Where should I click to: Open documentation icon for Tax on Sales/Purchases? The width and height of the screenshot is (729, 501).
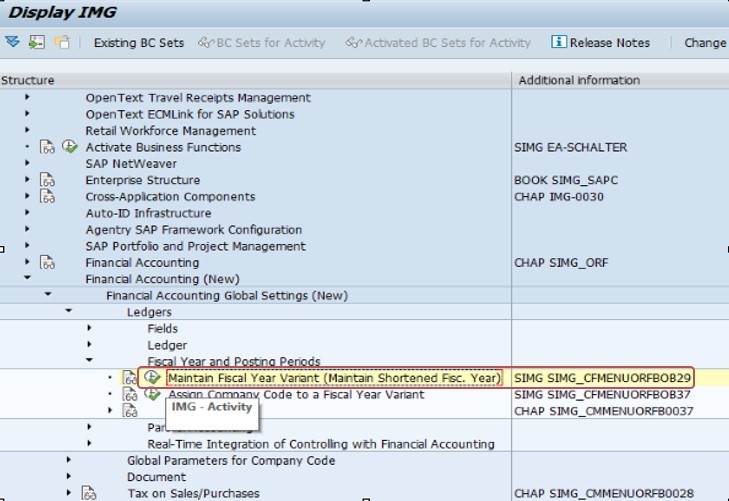(x=88, y=493)
